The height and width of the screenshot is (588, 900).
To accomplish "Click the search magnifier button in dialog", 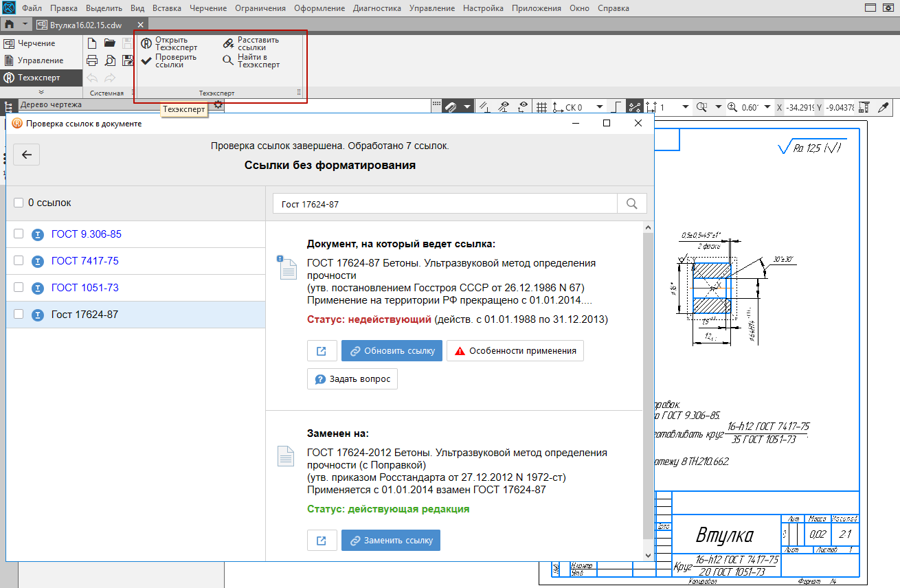I will [632, 204].
